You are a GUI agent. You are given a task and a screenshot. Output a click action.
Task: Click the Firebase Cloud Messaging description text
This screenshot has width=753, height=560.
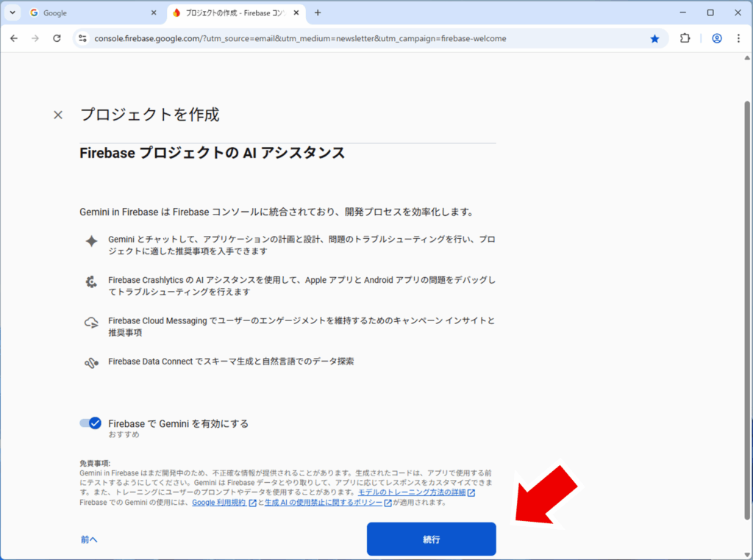click(301, 326)
